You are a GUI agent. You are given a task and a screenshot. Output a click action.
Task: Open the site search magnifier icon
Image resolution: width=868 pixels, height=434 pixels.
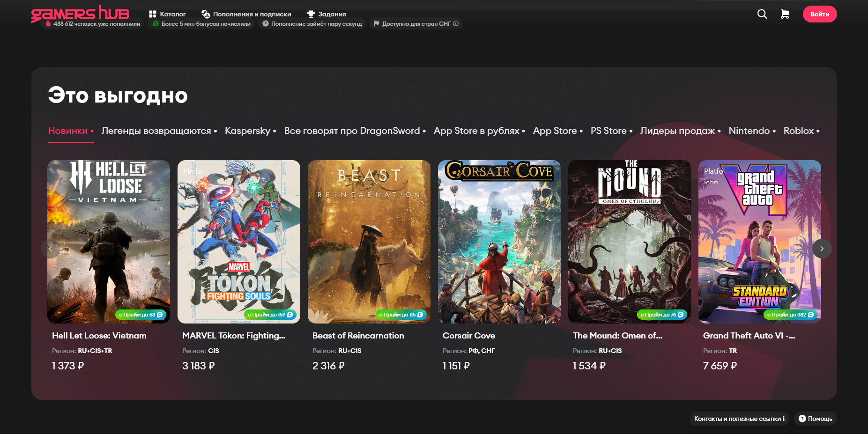[762, 14]
